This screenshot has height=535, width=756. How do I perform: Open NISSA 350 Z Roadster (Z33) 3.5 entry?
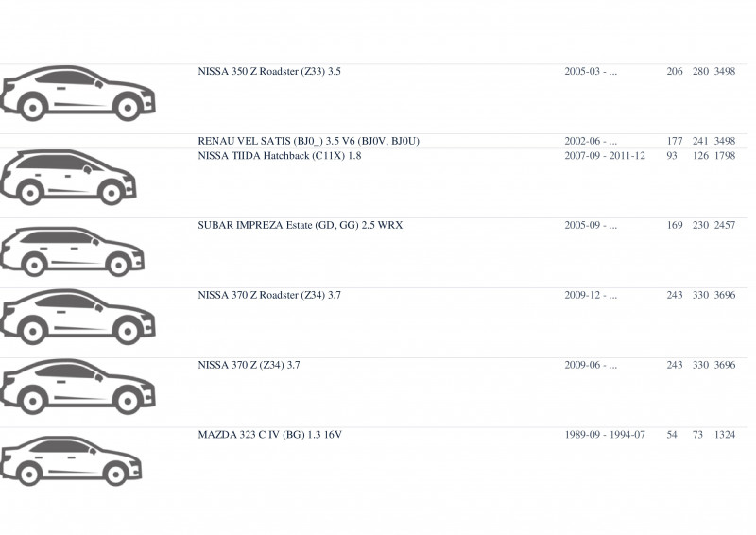click(269, 72)
